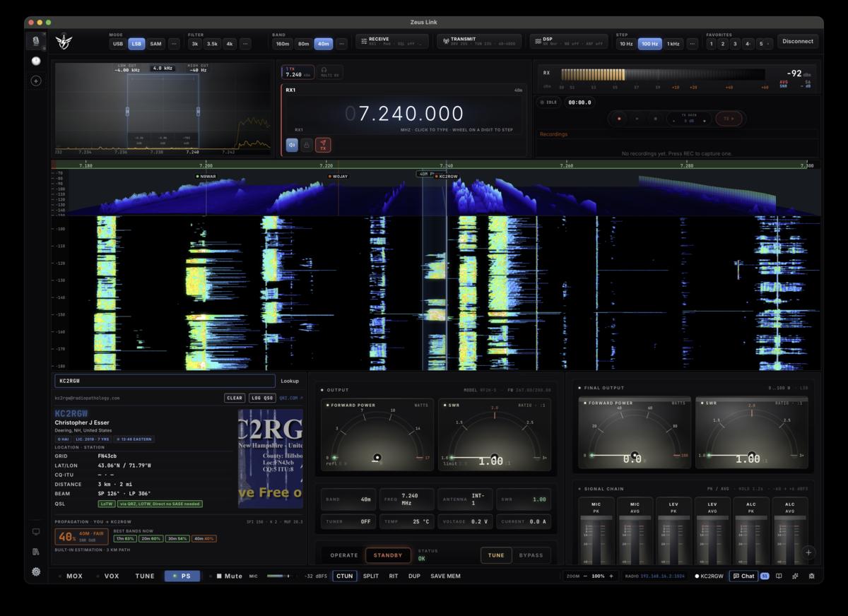The image size is (848, 616).
Task: Open the Filter more-options dropdown
Action: pyautogui.click(x=245, y=44)
